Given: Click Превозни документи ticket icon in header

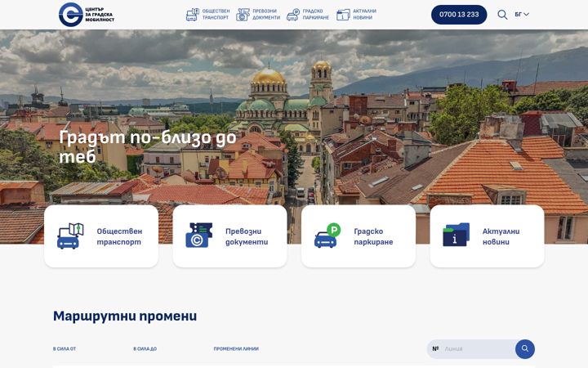Looking at the screenshot, I should [x=243, y=15].
